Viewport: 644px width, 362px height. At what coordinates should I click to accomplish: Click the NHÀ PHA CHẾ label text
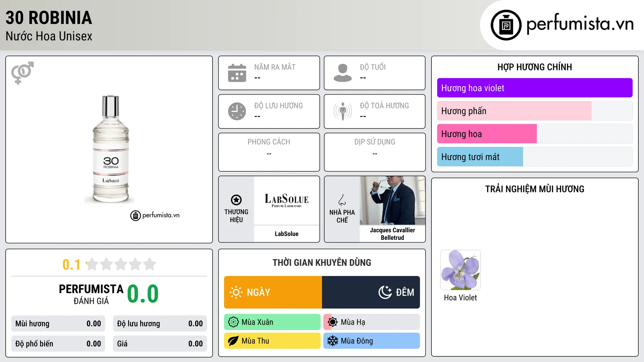coord(342,216)
